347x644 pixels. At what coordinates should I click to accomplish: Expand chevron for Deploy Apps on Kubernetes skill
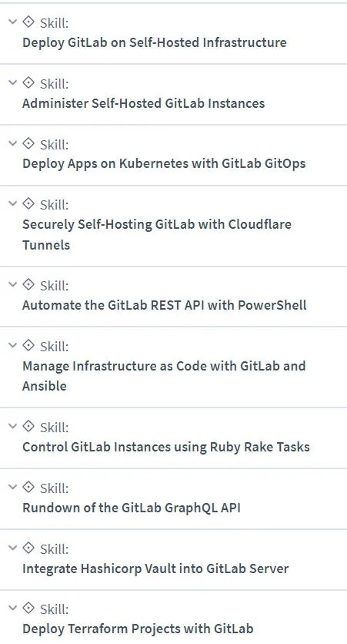[x=13, y=143]
